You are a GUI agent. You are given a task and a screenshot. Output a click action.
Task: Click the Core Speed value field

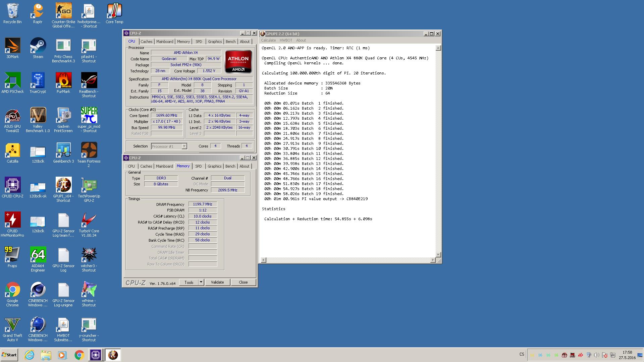coord(167,115)
